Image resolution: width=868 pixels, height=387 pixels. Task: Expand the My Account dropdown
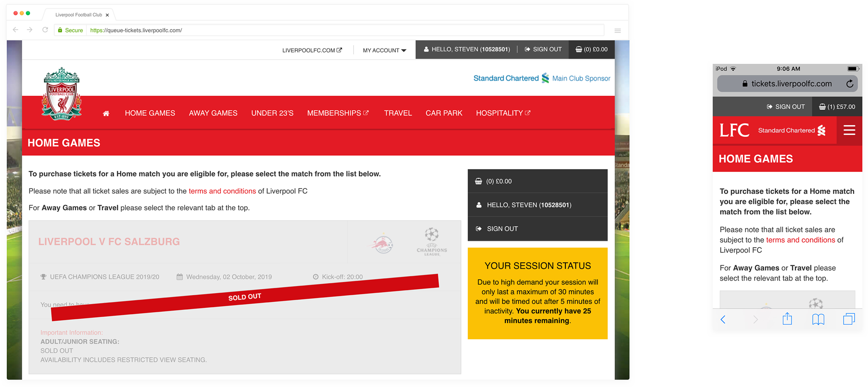click(384, 50)
